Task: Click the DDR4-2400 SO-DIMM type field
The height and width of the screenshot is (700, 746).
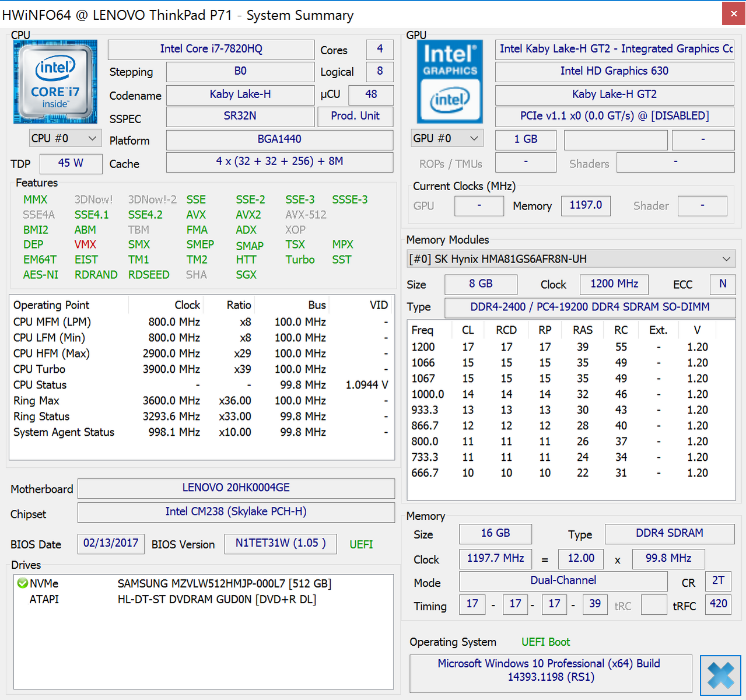Action: 590,307
